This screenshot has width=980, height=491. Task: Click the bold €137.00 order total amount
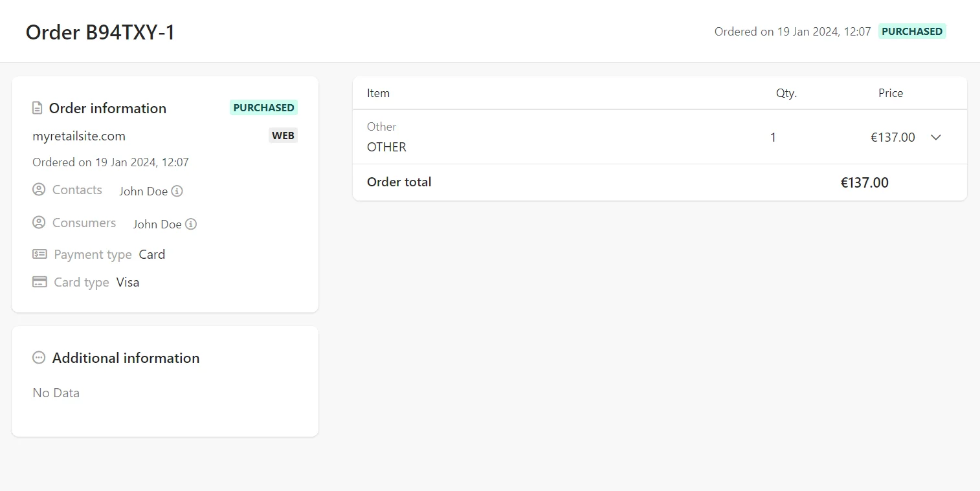point(865,182)
